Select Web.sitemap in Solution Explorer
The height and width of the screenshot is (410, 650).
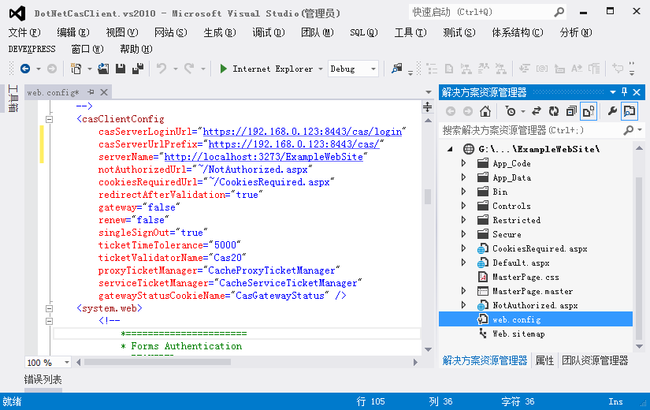tap(519, 334)
